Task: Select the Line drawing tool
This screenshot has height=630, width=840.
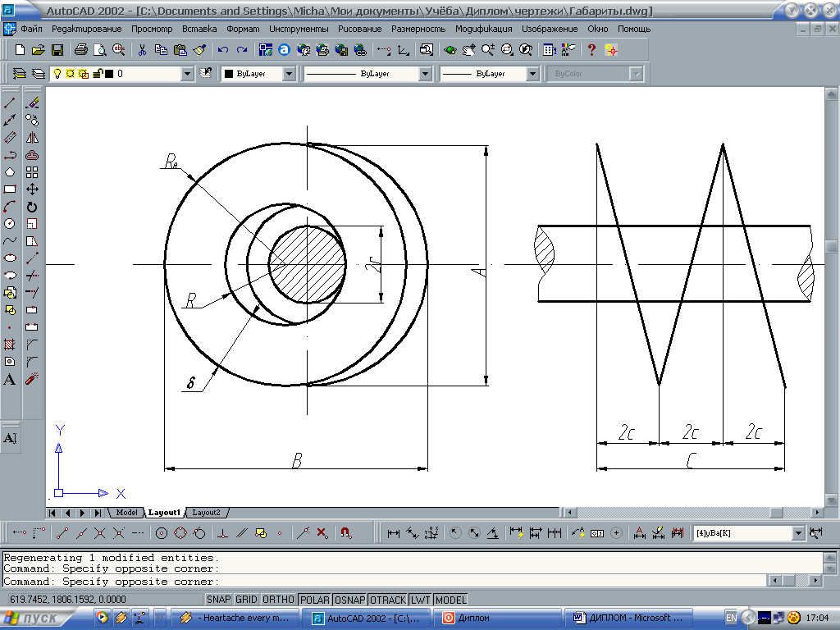Action: pyautogui.click(x=10, y=103)
